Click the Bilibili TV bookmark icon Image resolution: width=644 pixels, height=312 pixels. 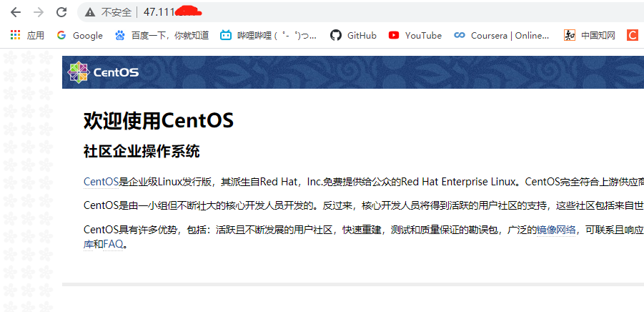pos(225,35)
